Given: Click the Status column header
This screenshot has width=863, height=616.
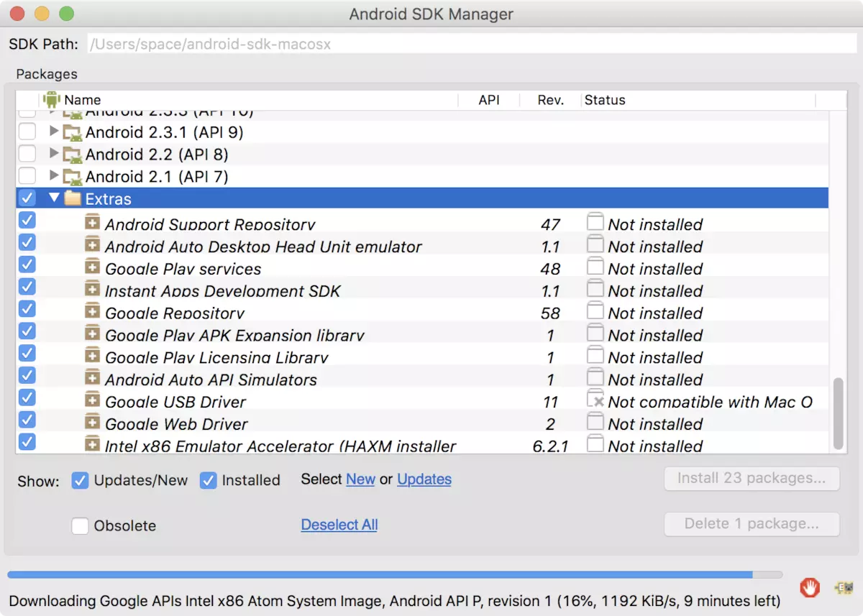Looking at the screenshot, I should (698, 100).
